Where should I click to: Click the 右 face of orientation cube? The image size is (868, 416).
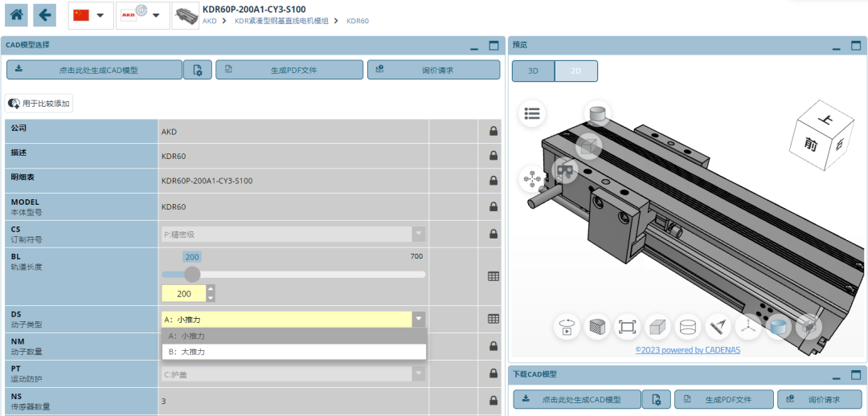click(839, 145)
